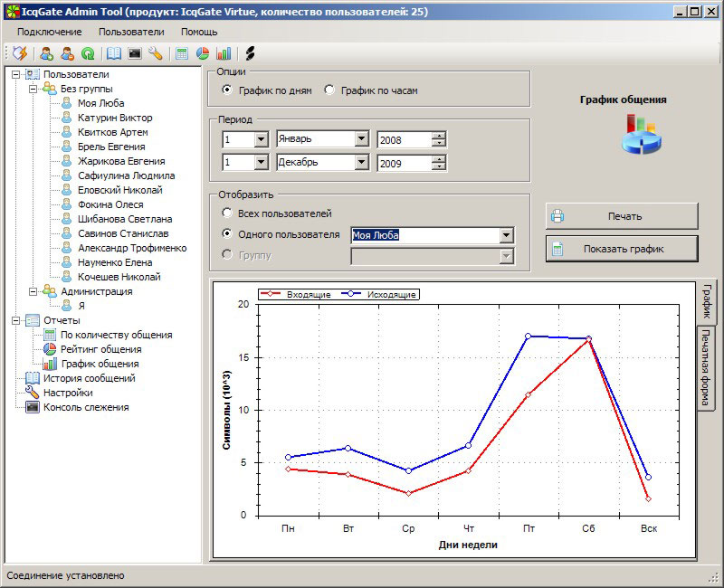Collapse the Пользователи tree node

(16, 74)
